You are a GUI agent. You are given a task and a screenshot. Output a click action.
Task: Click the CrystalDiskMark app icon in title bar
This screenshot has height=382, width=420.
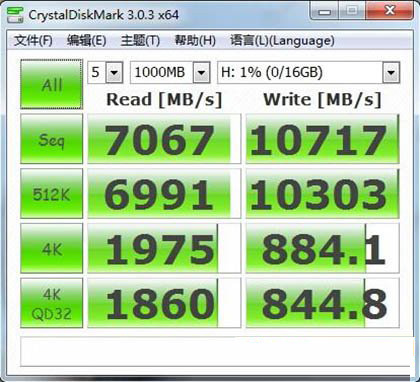[x=15, y=15]
